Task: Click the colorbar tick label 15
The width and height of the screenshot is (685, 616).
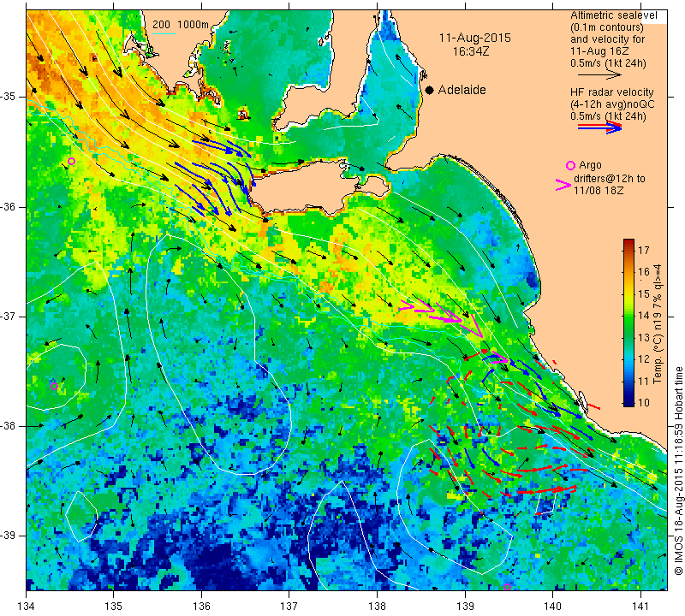Action: click(644, 293)
